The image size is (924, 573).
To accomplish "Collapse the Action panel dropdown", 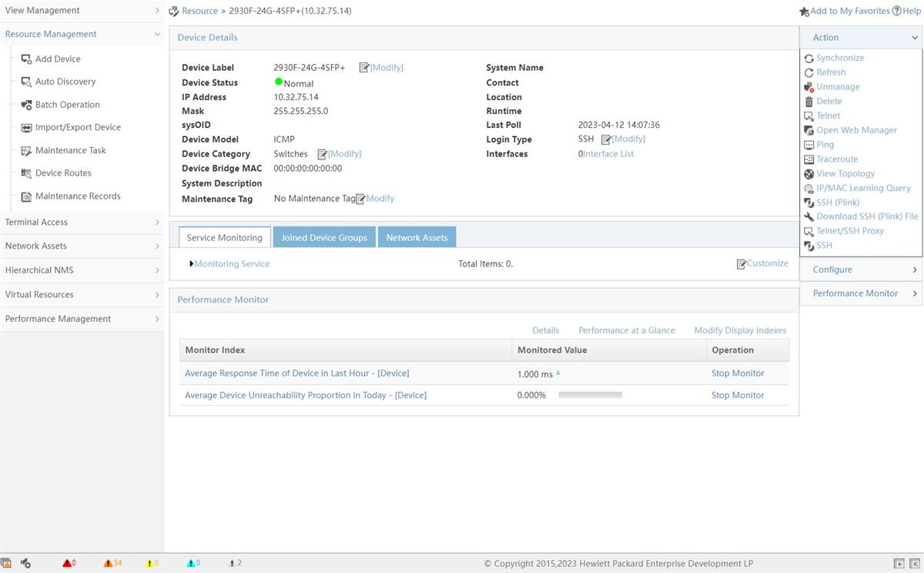I will (x=915, y=38).
